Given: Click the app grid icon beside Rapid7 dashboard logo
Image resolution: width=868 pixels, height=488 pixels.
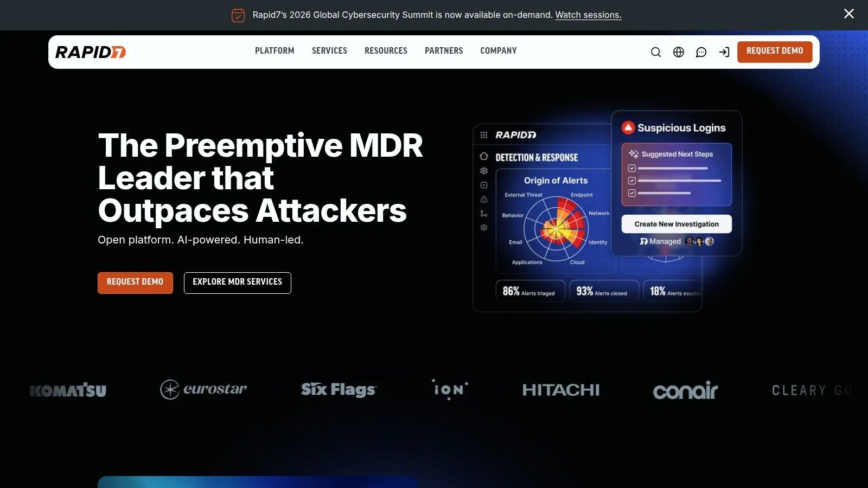Looking at the screenshot, I should click(484, 134).
